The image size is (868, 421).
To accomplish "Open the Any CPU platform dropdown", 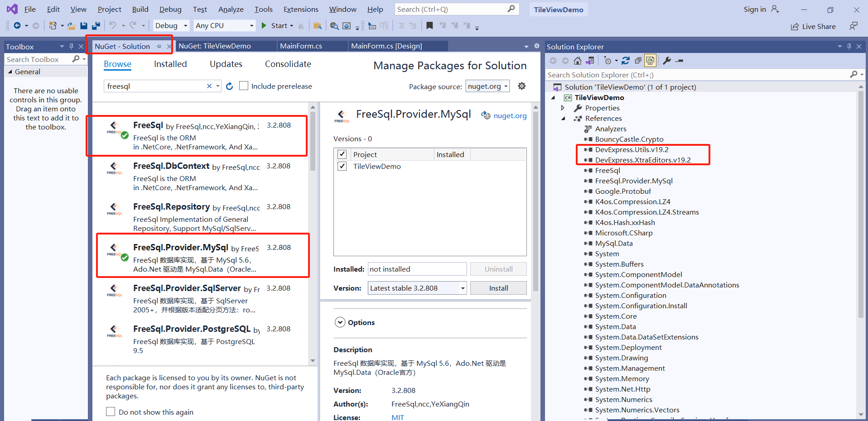I will 225,26.
